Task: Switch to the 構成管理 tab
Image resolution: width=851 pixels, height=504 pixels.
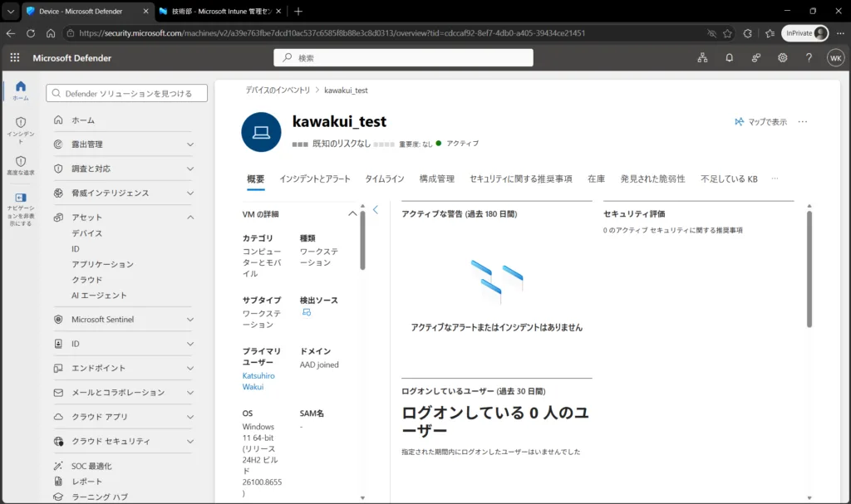Action: tap(437, 179)
